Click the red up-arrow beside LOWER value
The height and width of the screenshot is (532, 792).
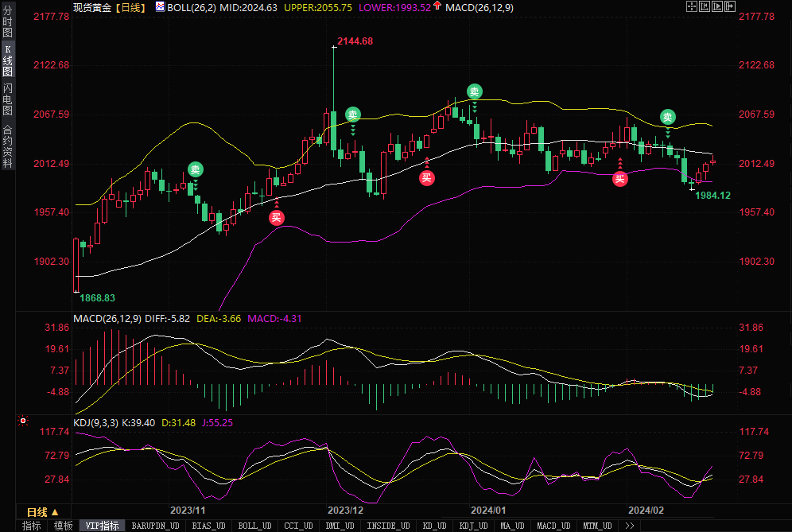coord(437,7)
